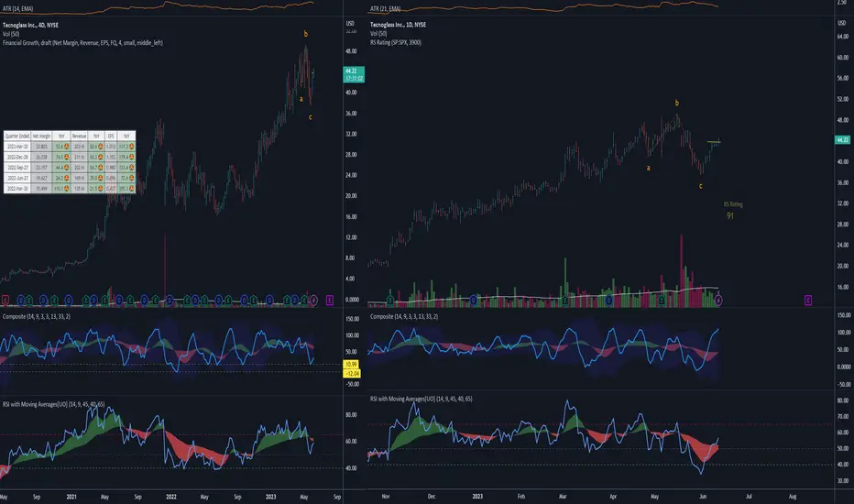Viewport: 854px width, 504px height.
Task: Click the Composite indicator legend on the 4D chart
Action: 37,316
